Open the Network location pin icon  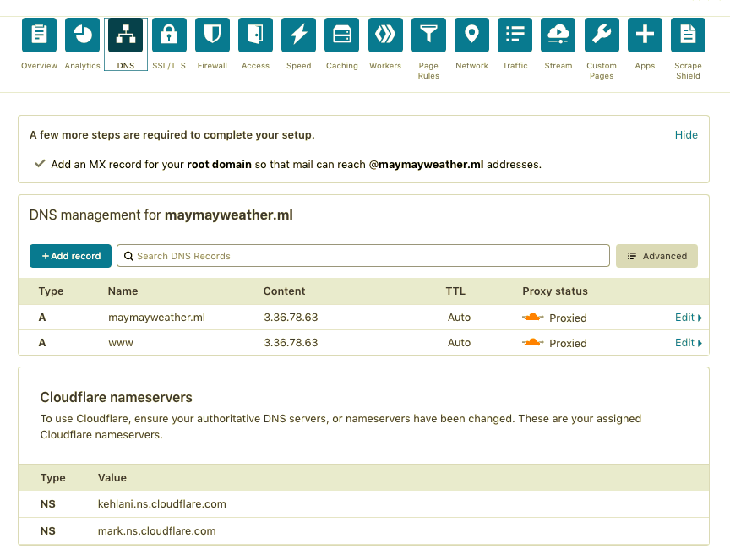tap(472, 35)
